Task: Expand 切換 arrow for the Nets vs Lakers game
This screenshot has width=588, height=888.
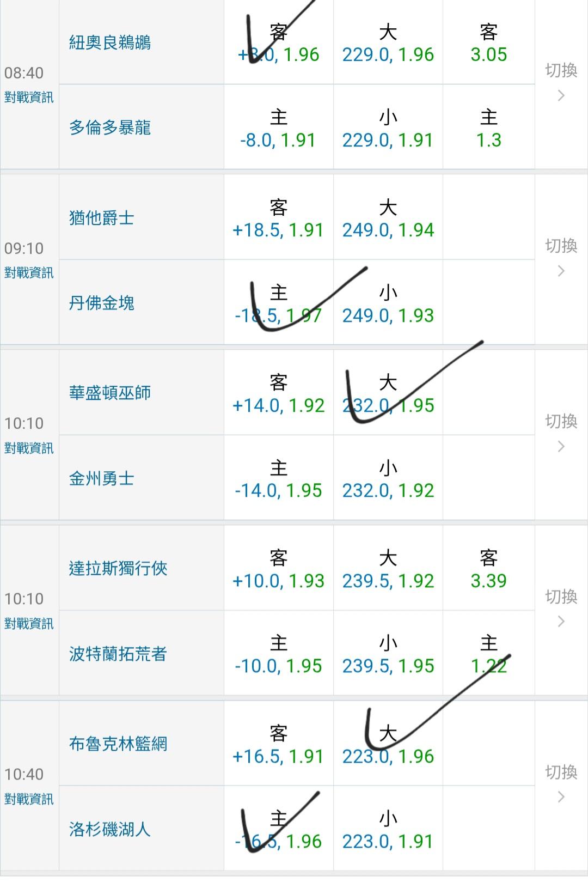Action: [561, 784]
